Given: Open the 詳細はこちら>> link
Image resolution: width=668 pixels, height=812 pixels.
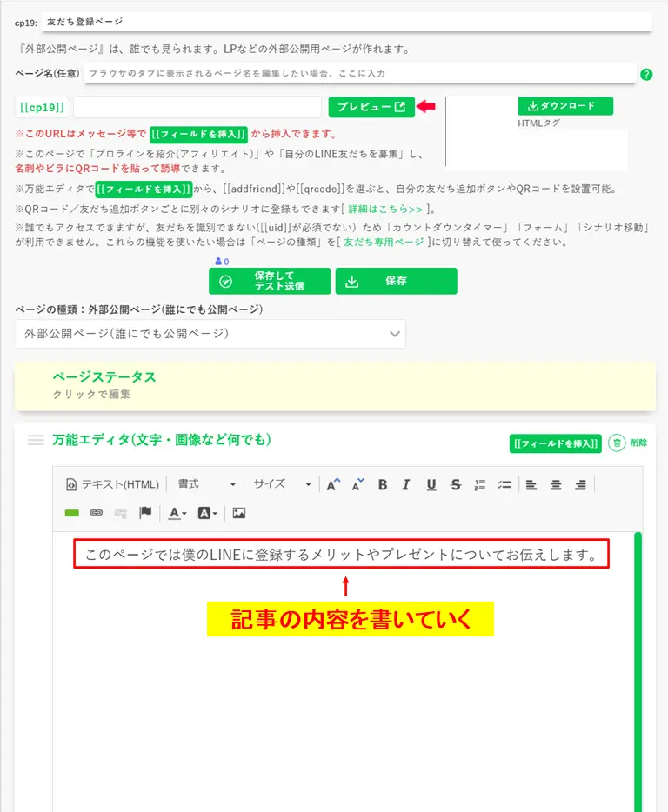Looking at the screenshot, I should click(385, 209).
